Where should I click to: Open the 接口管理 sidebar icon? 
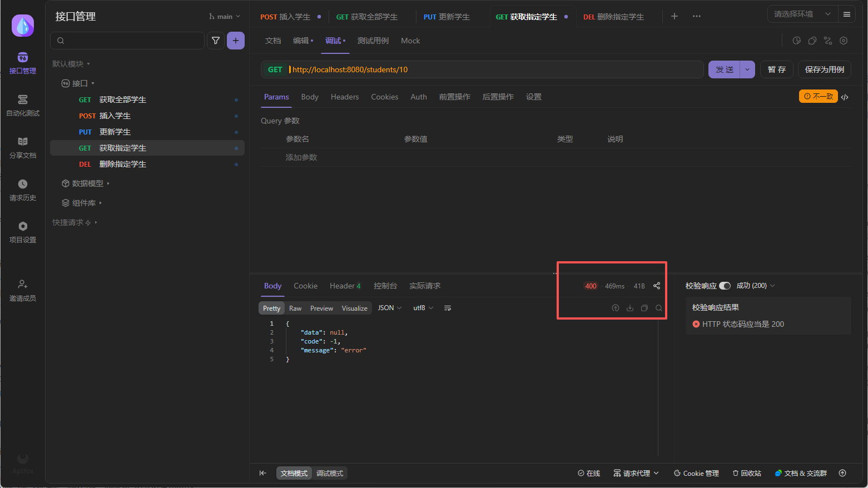tap(22, 62)
